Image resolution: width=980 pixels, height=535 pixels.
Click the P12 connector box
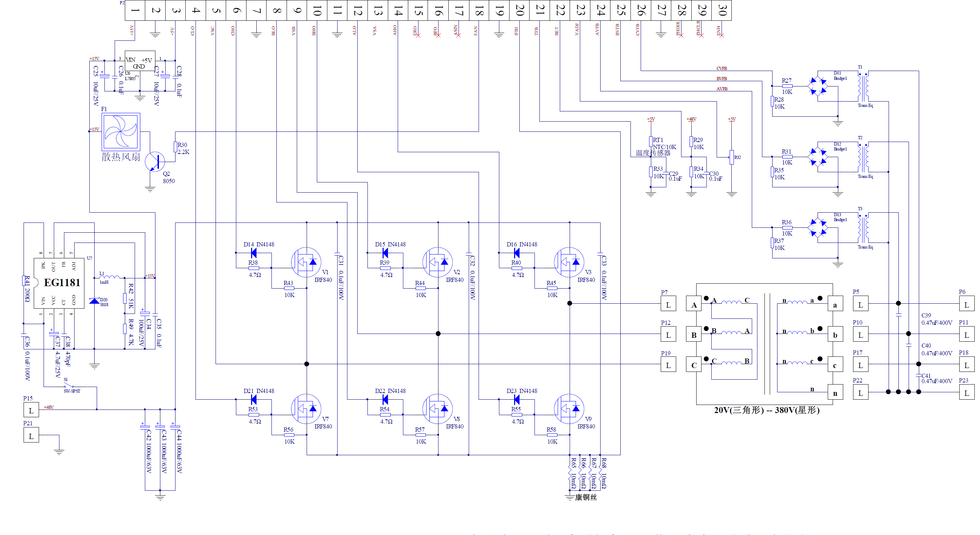pos(668,334)
